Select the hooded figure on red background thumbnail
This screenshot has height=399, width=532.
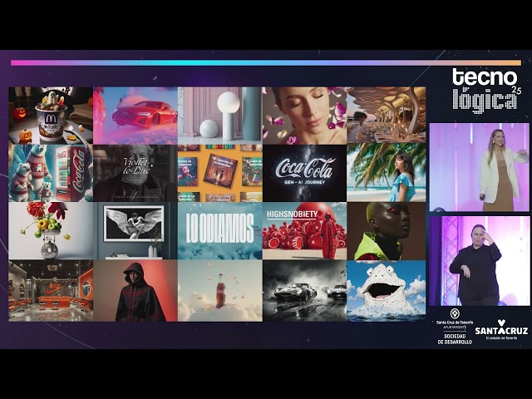(135, 291)
